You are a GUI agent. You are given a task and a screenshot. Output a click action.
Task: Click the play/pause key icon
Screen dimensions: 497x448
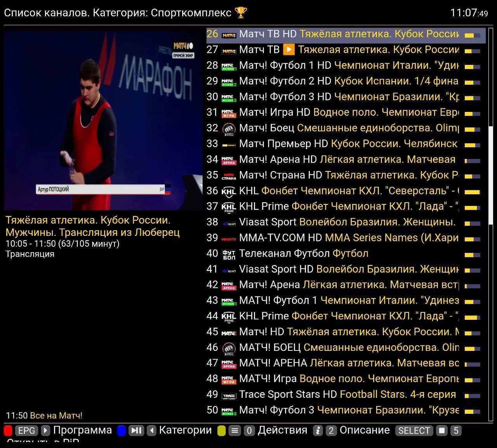136,431
